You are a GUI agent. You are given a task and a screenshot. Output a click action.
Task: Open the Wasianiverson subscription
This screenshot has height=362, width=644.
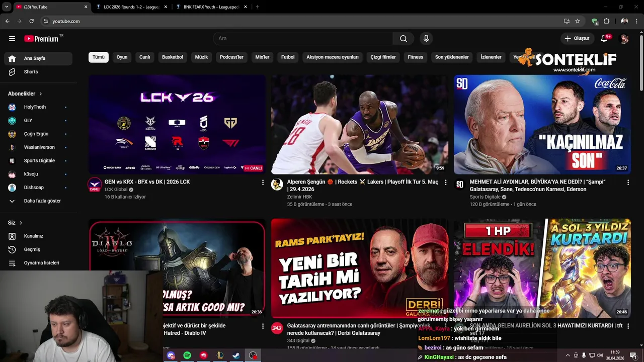click(38, 147)
